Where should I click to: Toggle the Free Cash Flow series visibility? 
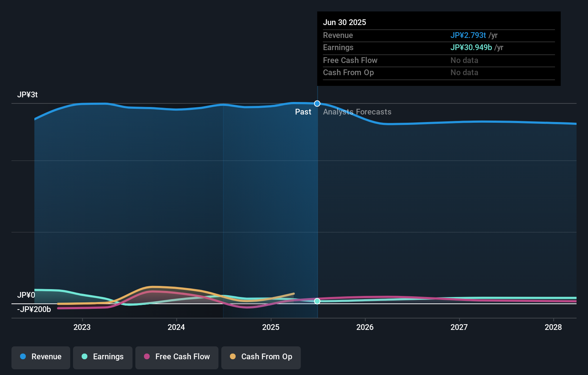pyautogui.click(x=177, y=357)
